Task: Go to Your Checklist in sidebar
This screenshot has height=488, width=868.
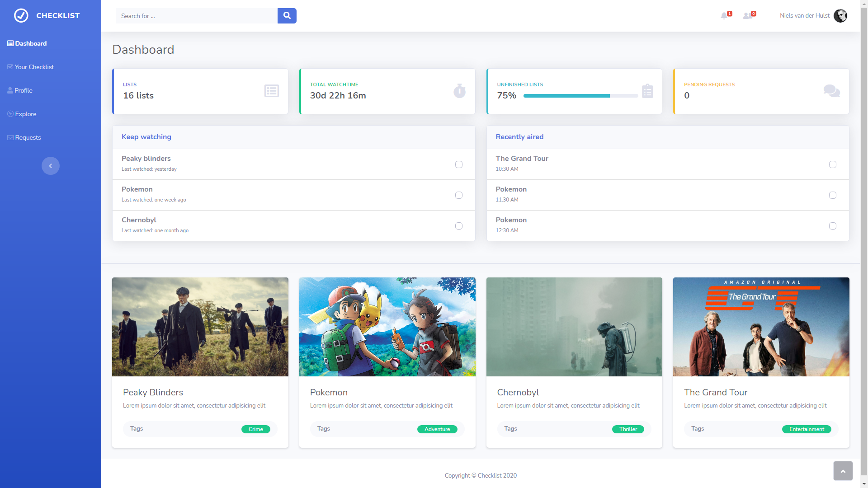Action: coord(34,67)
